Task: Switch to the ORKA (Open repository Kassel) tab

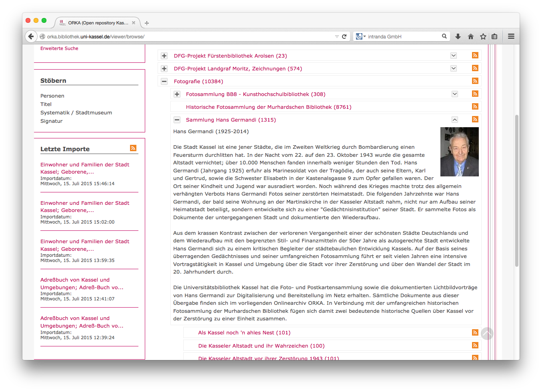Action: point(98,23)
